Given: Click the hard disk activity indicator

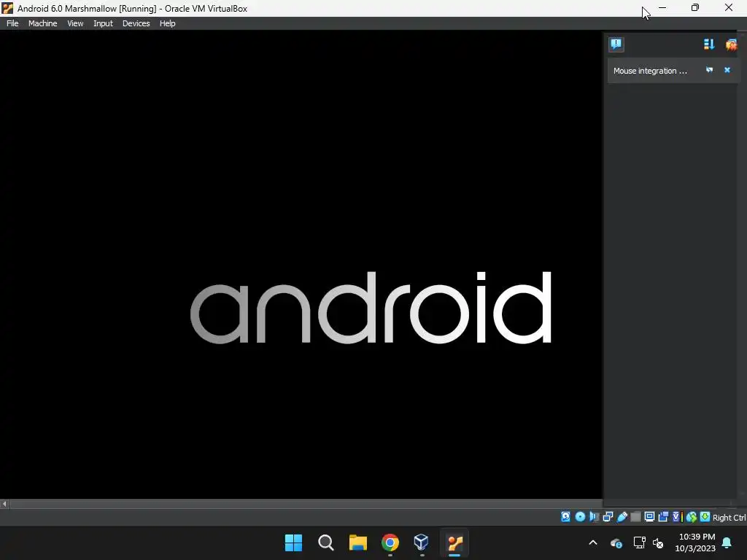Looking at the screenshot, I should pyautogui.click(x=565, y=517).
